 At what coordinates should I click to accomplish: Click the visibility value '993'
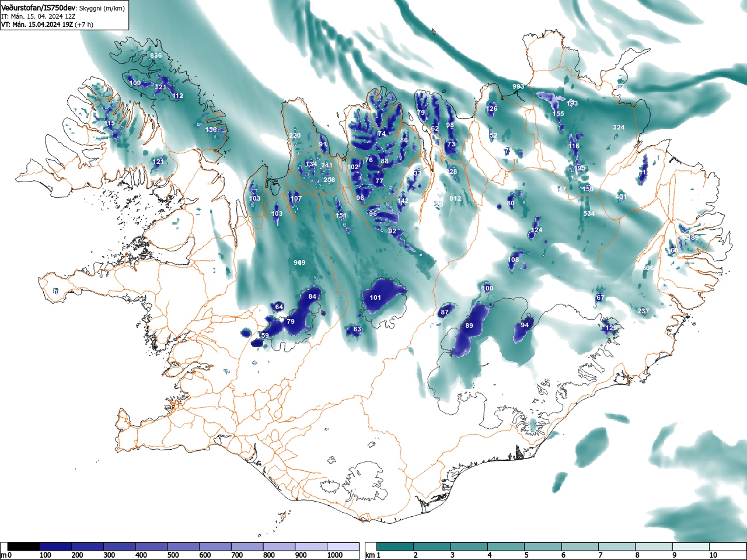tap(518, 86)
